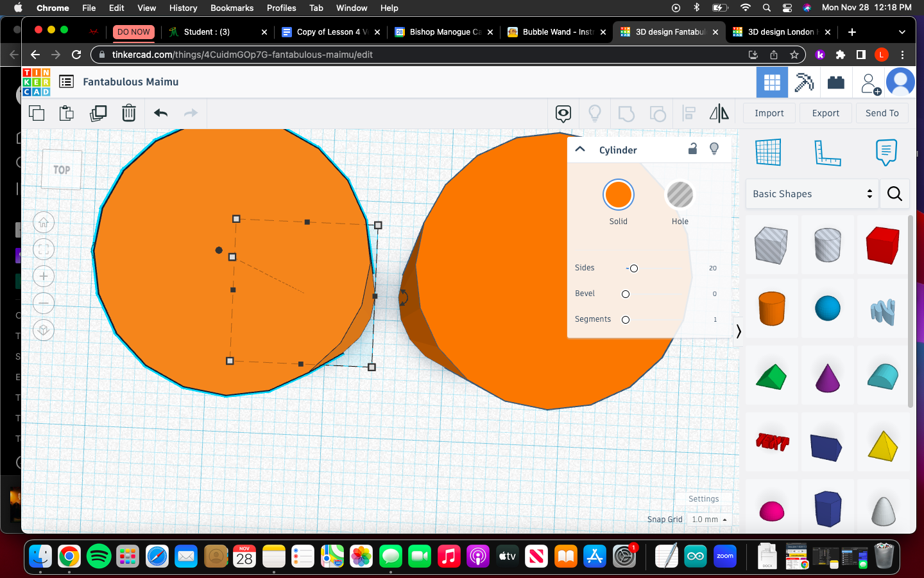Select the Ruler tool

[827, 152]
